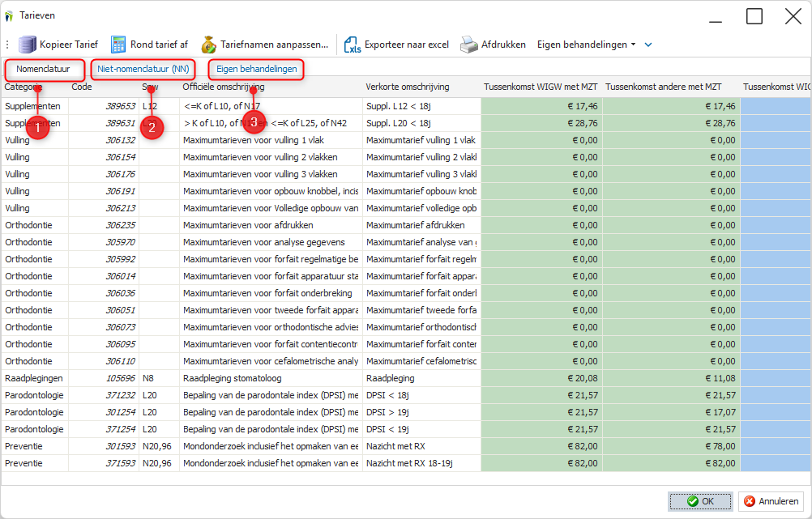Expand the toolbar overflow chevron
Screen dimensions: 812x519
point(647,45)
